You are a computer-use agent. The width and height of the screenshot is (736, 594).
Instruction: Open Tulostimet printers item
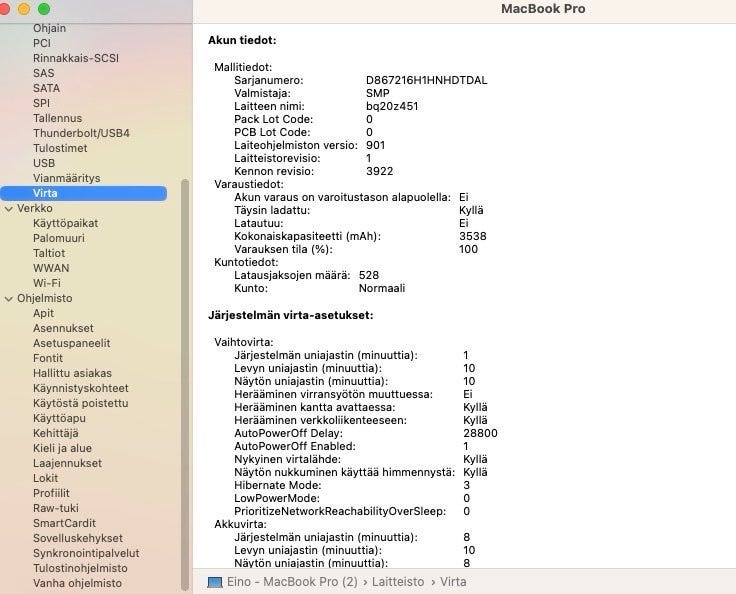click(x=60, y=148)
